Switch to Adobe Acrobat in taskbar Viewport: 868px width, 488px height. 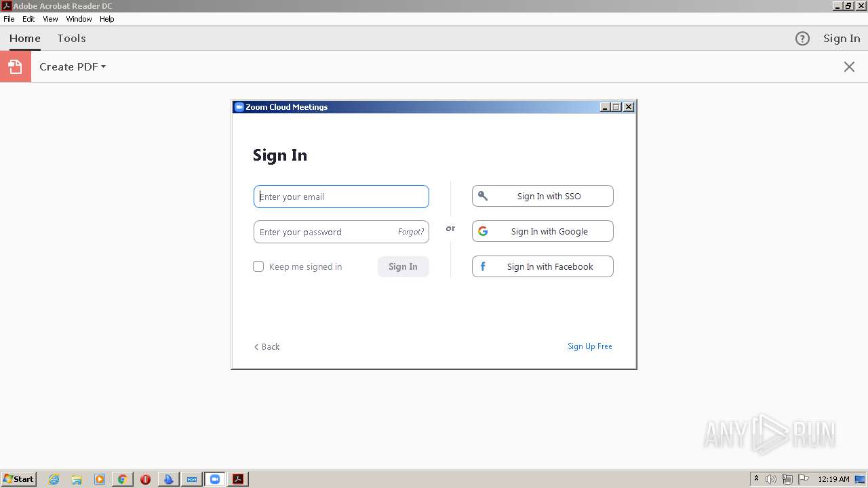(x=238, y=479)
